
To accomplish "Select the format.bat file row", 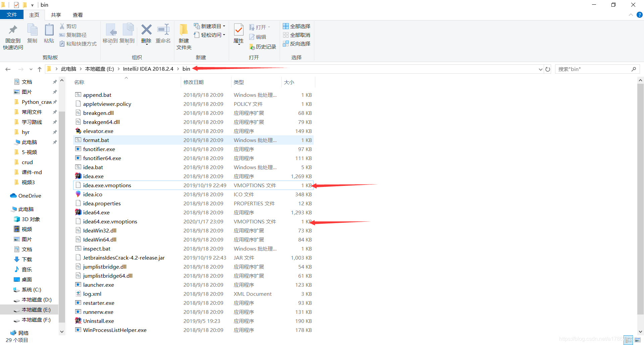I will point(193,140).
